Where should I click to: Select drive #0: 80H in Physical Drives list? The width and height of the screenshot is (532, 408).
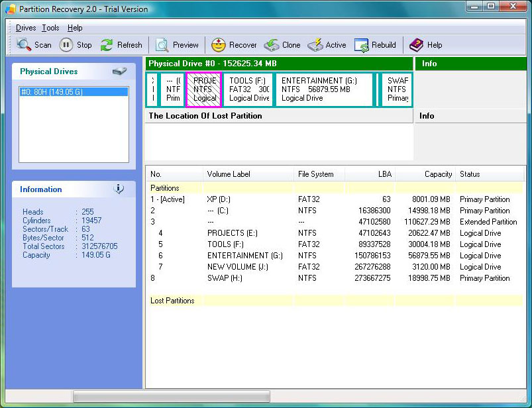[x=74, y=92]
